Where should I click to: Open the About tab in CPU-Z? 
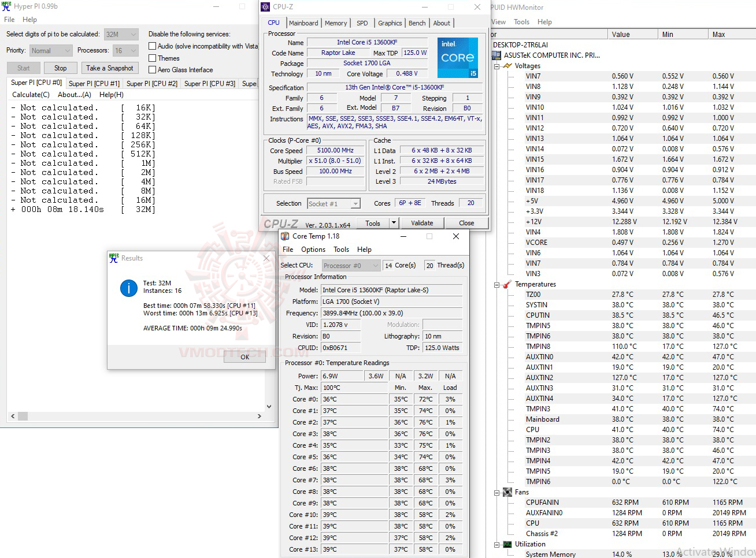click(442, 23)
